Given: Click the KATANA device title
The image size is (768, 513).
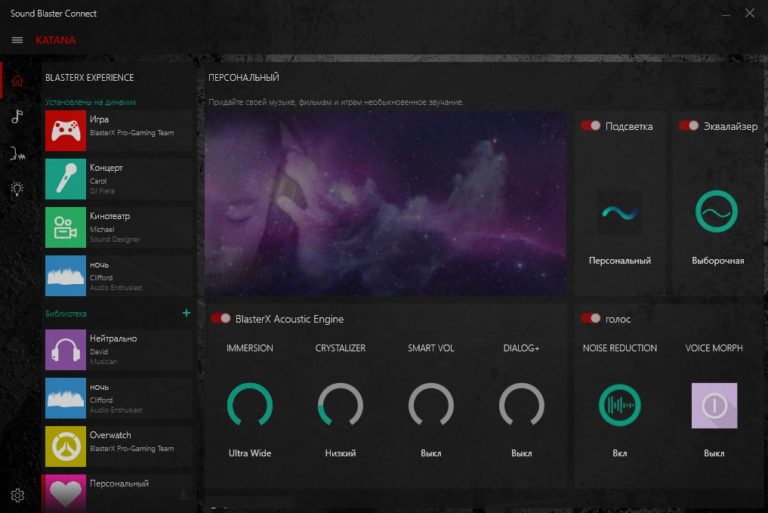Looking at the screenshot, I should pos(55,40).
